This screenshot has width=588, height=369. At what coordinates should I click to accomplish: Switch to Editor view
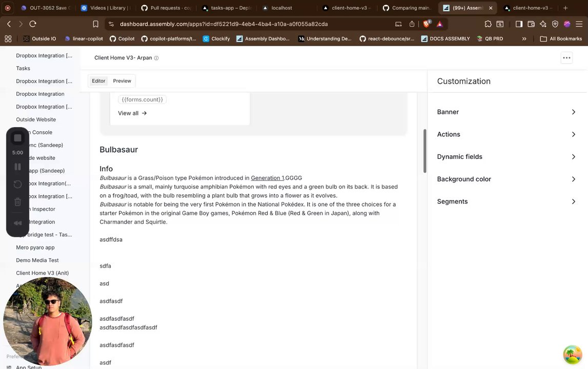(x=98, y=81)
